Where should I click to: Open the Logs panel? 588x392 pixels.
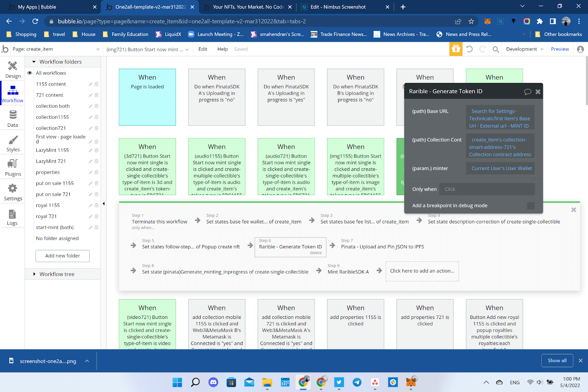pos(13,216)
